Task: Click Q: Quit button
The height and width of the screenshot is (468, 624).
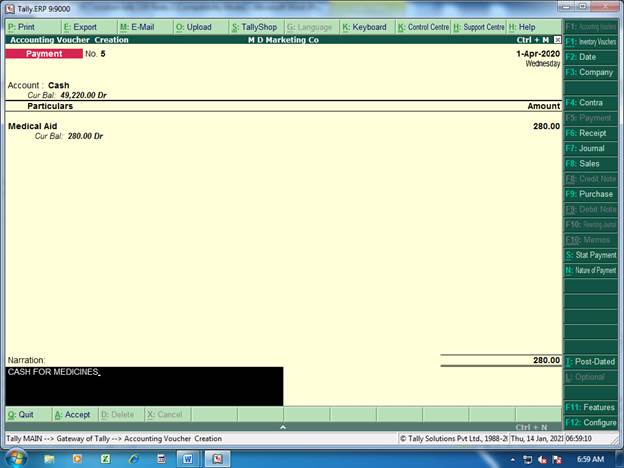Action: (x=28, y=415)
